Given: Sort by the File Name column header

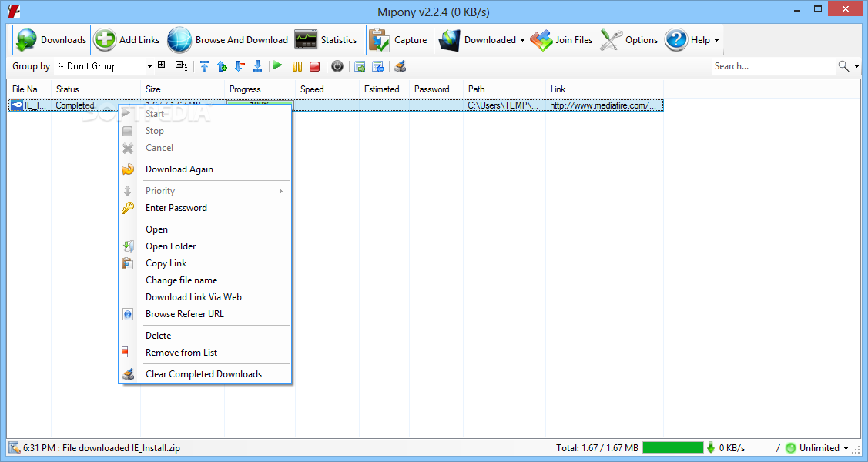Looking at the screenshot, I should [28, 89].
